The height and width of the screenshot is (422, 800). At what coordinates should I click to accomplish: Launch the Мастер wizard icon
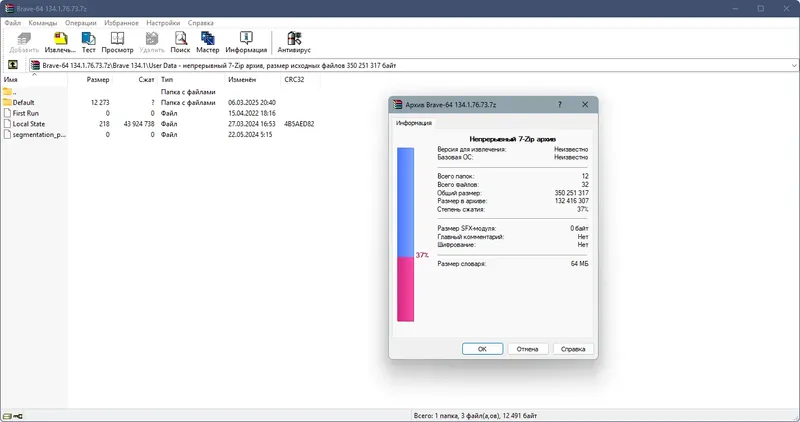pos(207,39)
